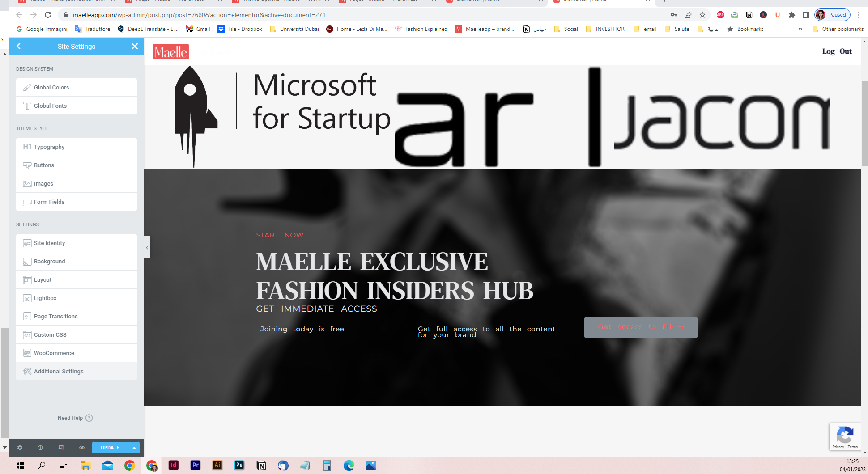The image size is (868, 474).
Task: Open Premiere Pro from taskbar
Action: (196, 466)
